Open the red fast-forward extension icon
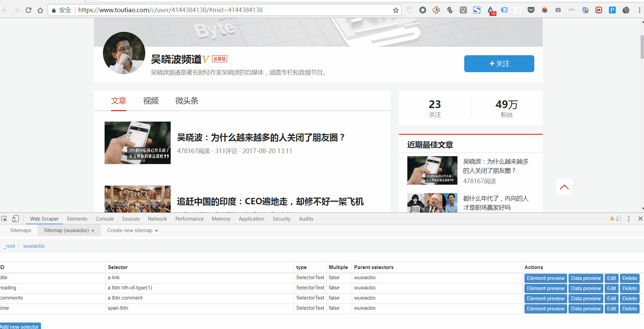This screenshot has width=644, height=329. click(x=599, y=10)
